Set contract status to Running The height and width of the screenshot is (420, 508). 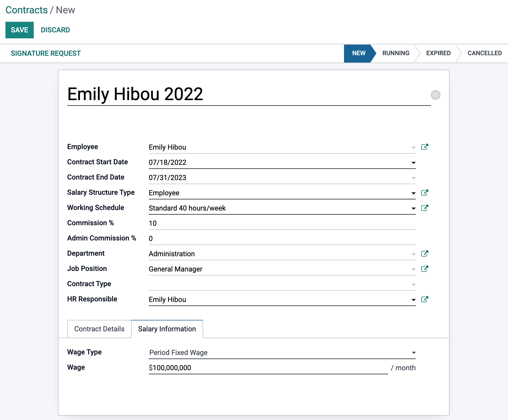[396, 53]
